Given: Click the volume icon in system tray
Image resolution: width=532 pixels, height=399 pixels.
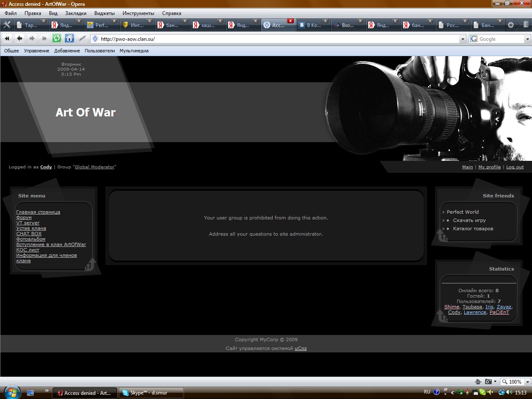Looking at the screenshot, I should (x=509, y=392).
